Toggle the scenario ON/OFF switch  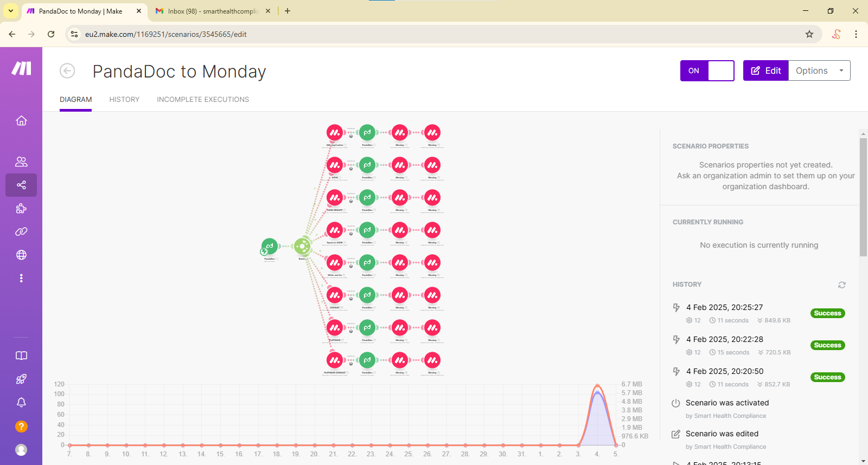(707, 70)
